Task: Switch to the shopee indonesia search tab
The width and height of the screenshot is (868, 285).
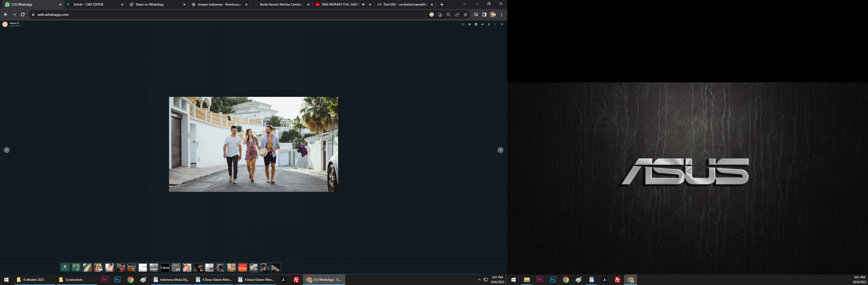Action: (219, 4)
